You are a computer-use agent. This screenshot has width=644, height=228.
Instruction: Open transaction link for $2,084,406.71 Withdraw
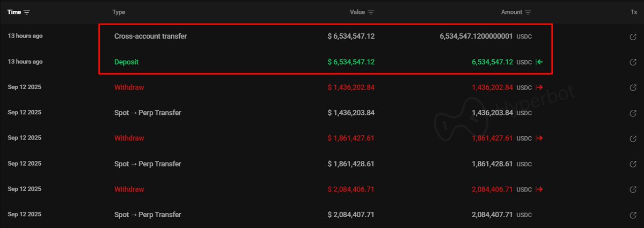coord(633,189)
